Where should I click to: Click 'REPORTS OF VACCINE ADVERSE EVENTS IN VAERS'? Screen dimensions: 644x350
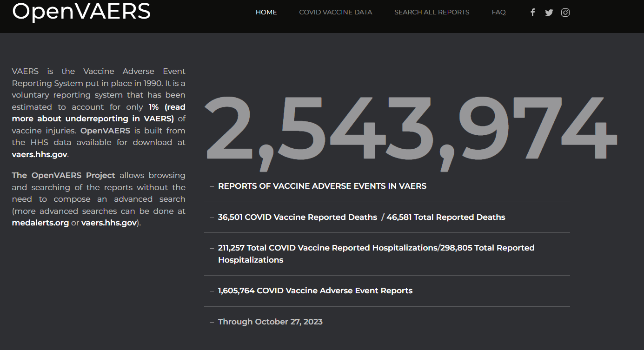click(322, 186)
